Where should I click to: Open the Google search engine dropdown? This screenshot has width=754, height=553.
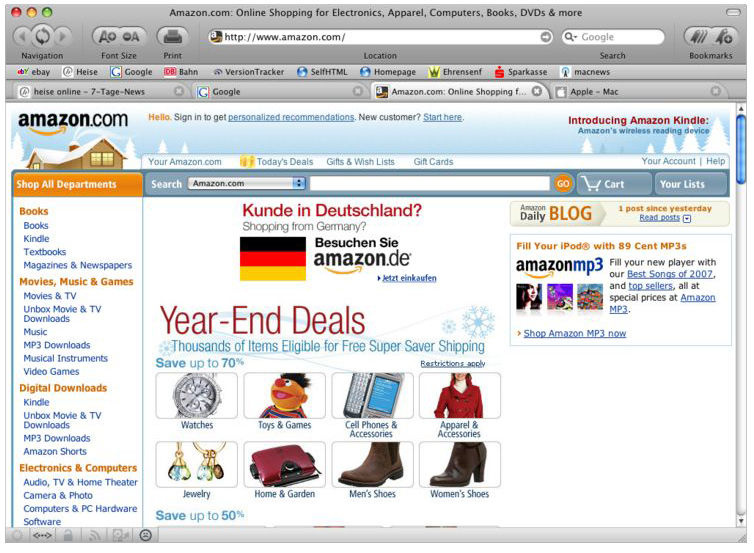571,37
